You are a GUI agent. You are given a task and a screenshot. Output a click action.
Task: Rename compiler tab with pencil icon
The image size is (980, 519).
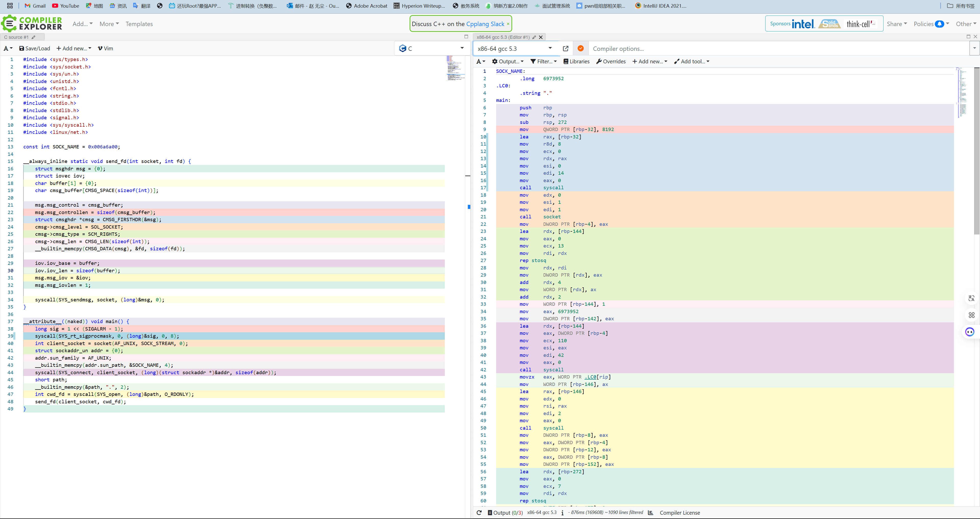[x=534, y=37]
